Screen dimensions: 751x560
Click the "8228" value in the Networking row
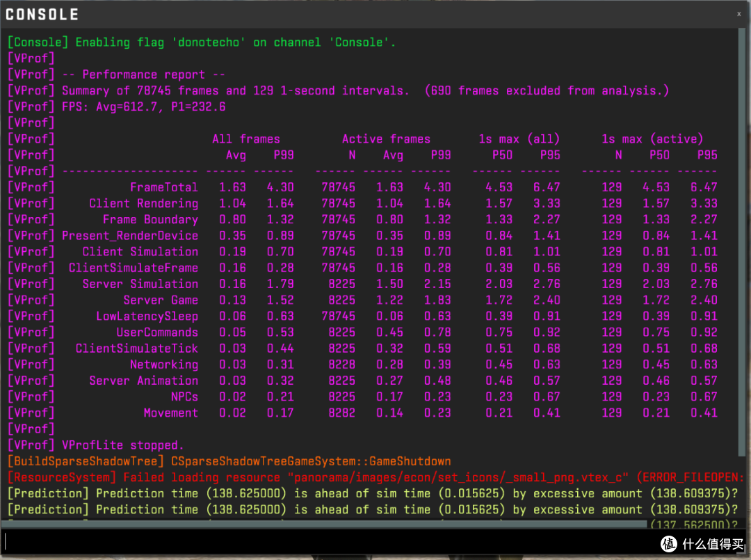click(341, 365)
